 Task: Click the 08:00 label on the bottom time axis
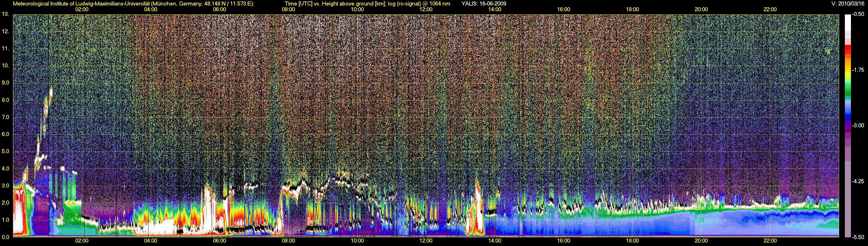[288, 241]
